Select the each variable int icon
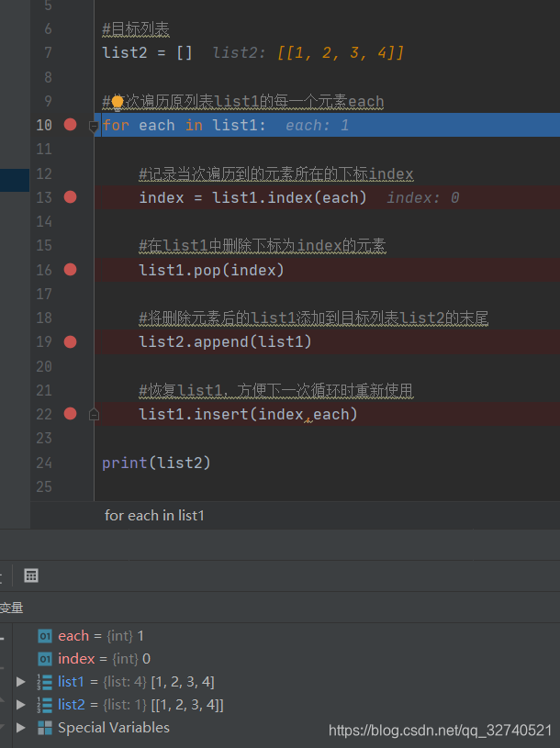The height and width of the screenshot is (748, 560). (45, 636)
